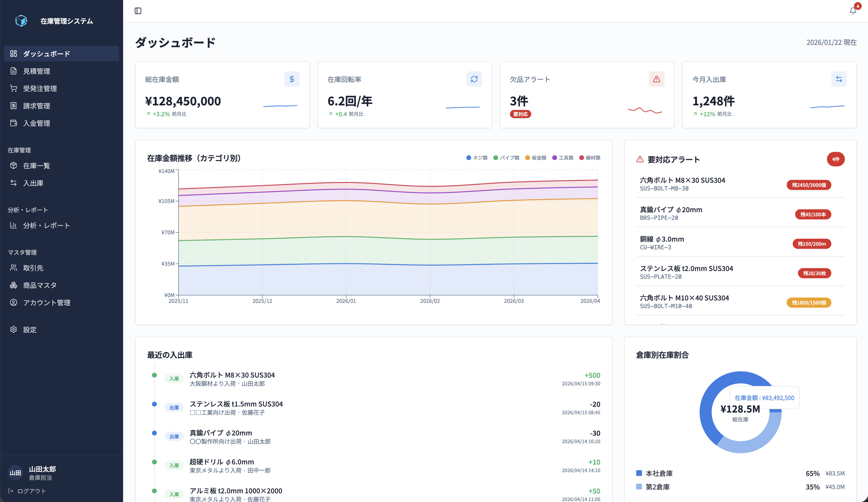Open 分析・レポート menu item
Viewport: 868px width, 502px height.
click(61, 225)
